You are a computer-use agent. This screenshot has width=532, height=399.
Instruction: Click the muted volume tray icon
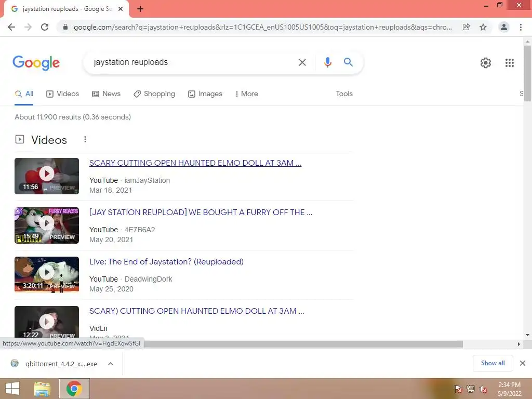[x=483, y=389]
